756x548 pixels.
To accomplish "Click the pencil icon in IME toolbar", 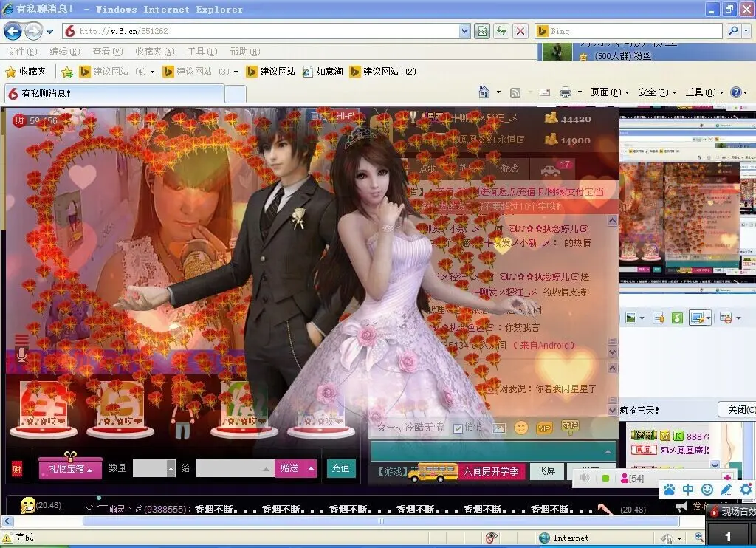I will (x=726, y=490).
